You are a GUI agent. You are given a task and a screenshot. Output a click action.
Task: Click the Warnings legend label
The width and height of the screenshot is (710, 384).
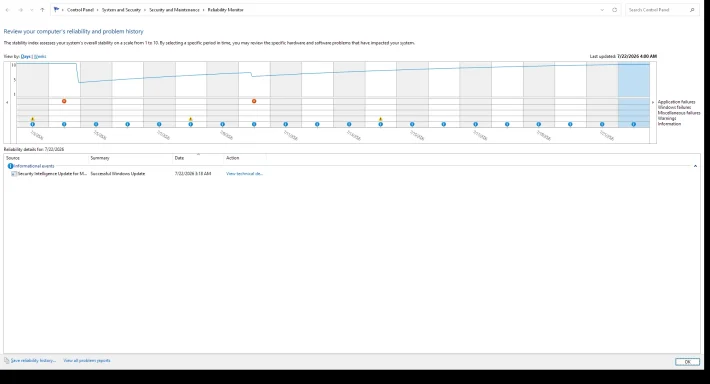(667, 119)
